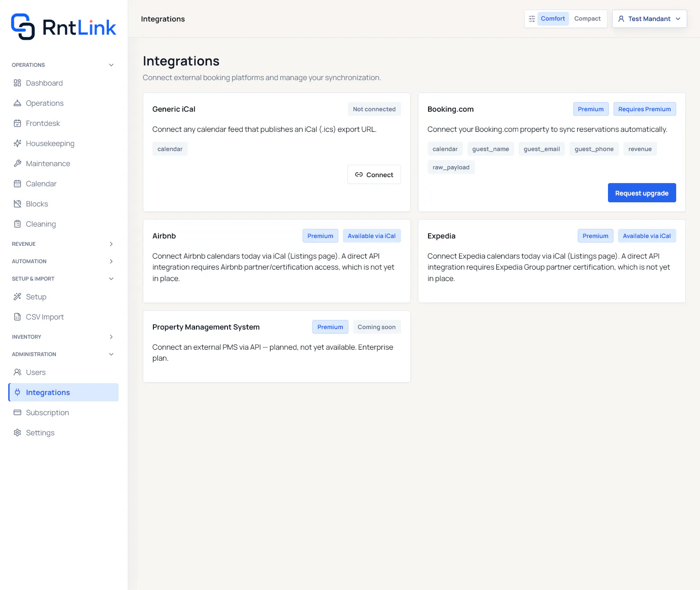
Task: Click the raw_payload tag
Action: coord(451,167)
